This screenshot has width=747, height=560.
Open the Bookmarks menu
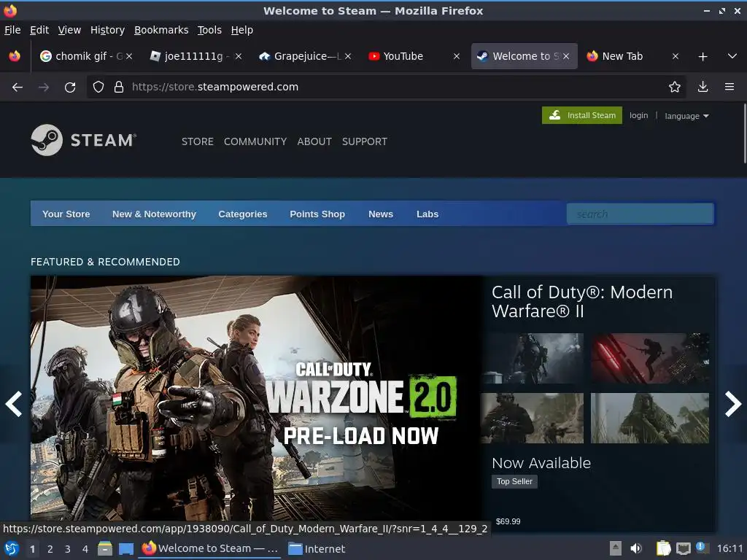click(161, 30)
